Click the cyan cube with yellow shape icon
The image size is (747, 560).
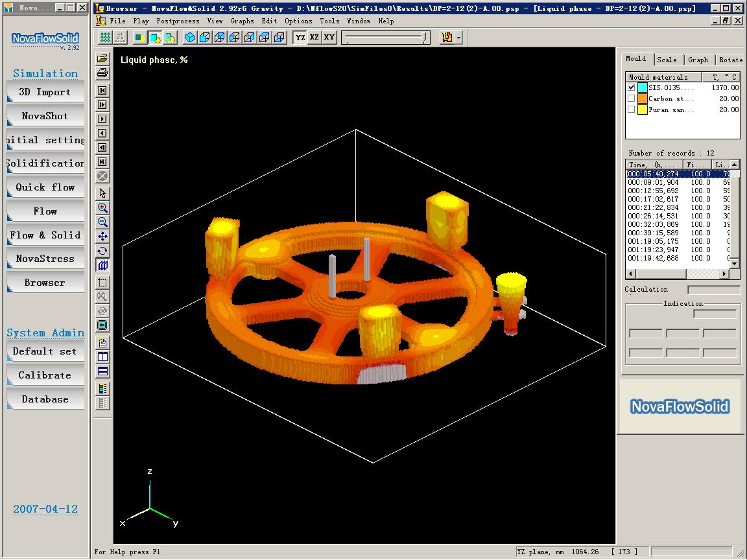155,37
